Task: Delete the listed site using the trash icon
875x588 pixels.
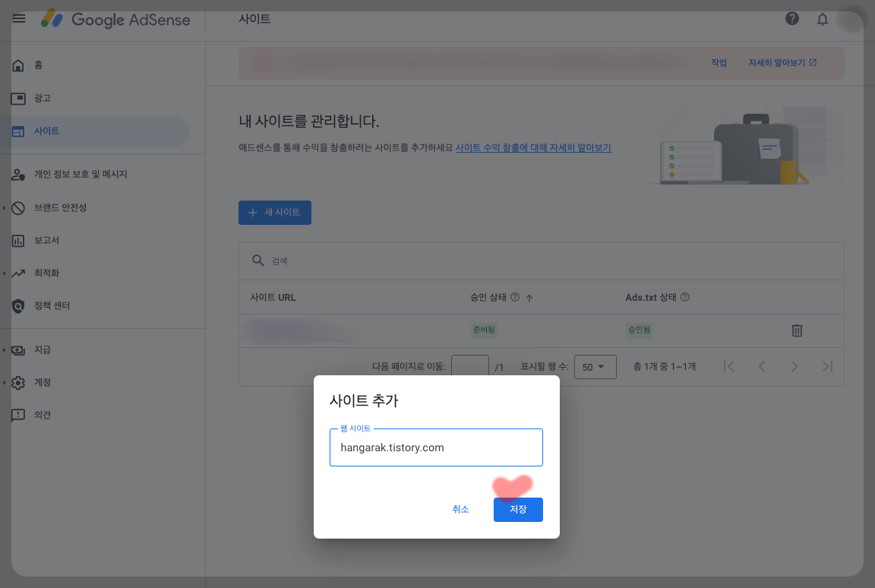Action: [x=796, y=330]
